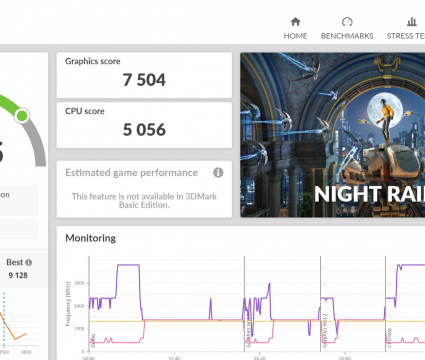This screenshot has height=360, width=425.
Task: Click the Estimated game performance heading
Action: tap(131, 173)
